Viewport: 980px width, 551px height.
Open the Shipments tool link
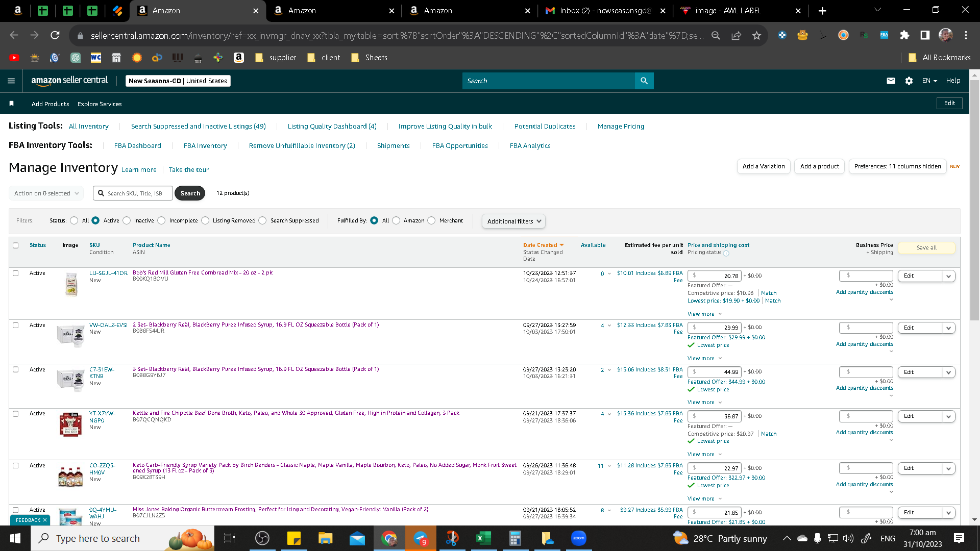(x=394, y=146)
